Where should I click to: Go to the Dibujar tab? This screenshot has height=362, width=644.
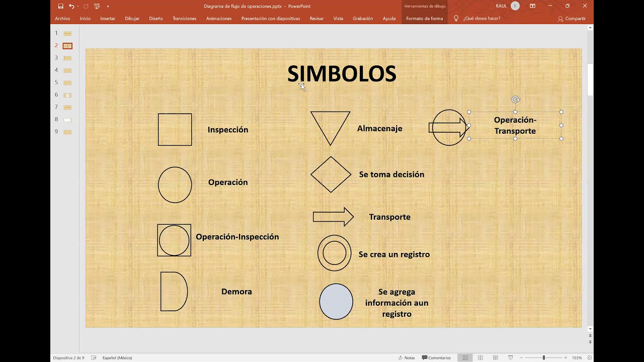(132, 19)
